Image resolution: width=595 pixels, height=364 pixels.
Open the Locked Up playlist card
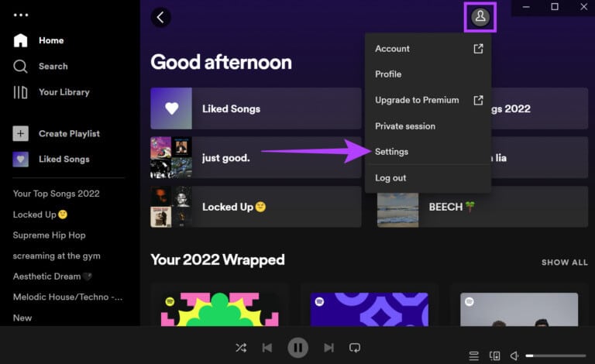256,207
